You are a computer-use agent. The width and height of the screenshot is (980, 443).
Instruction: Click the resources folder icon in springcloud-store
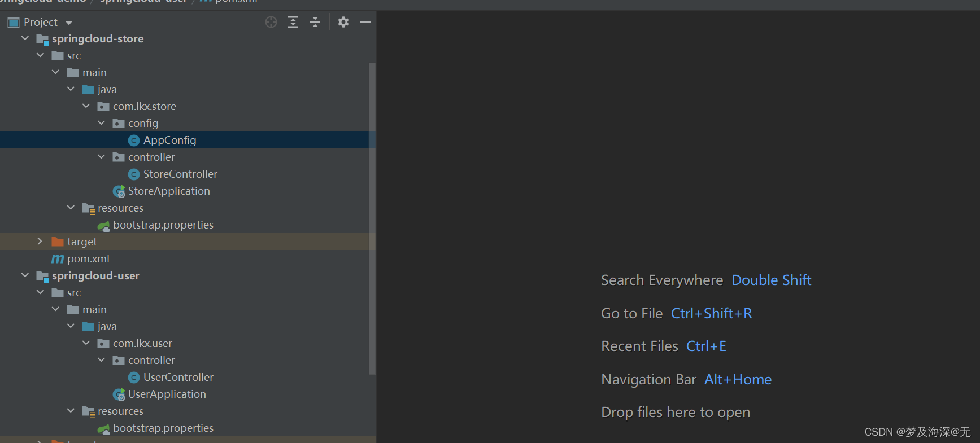click(89, 209)
